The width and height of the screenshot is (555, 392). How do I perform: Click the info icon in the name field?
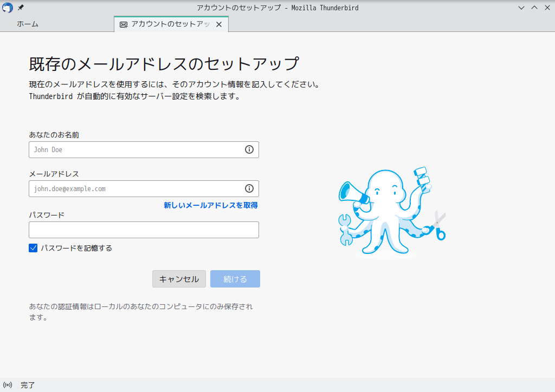click(249, 149)
